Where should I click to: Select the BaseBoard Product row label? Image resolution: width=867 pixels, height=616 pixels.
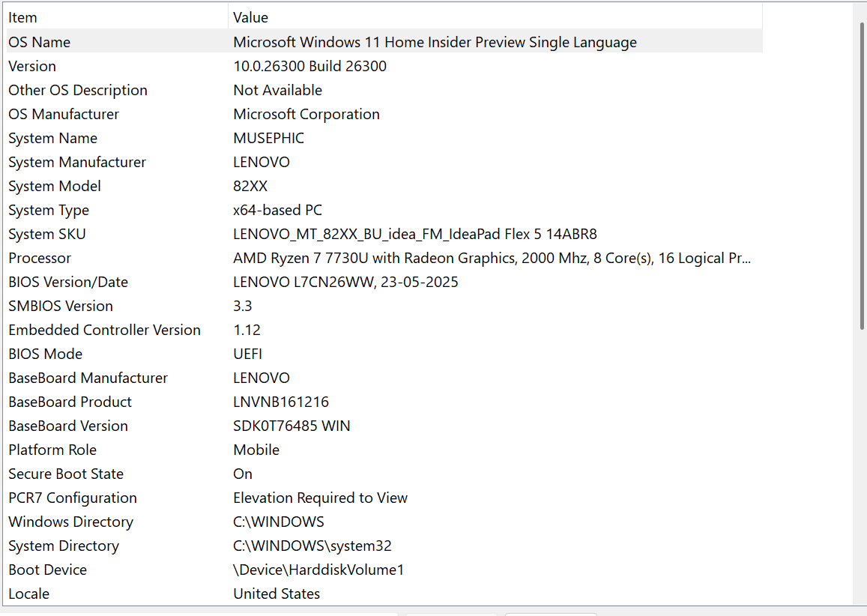click(x=70, y=402)
